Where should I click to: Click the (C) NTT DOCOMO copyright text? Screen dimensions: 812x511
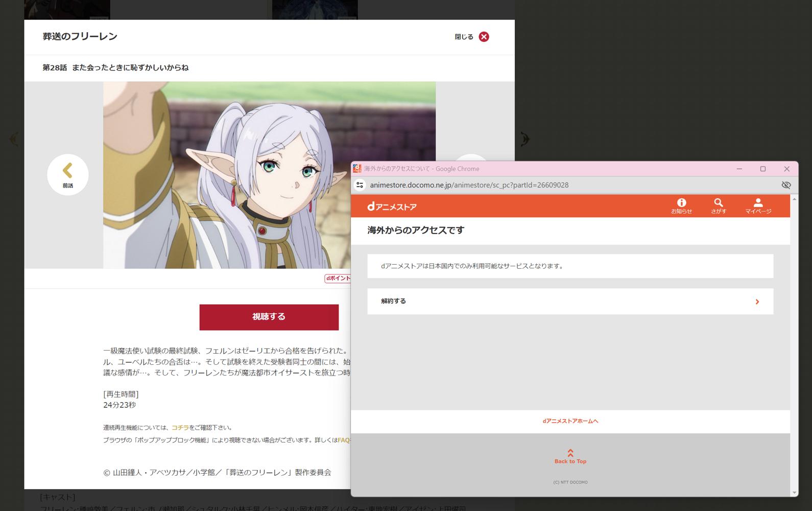pyautogui.click(x=570, y=482)
